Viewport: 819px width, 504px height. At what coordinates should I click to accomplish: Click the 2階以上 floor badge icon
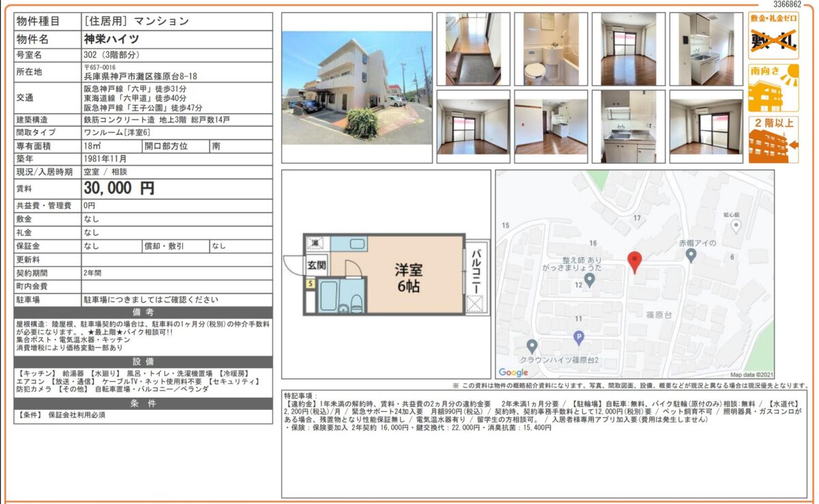tap(773, 140)
